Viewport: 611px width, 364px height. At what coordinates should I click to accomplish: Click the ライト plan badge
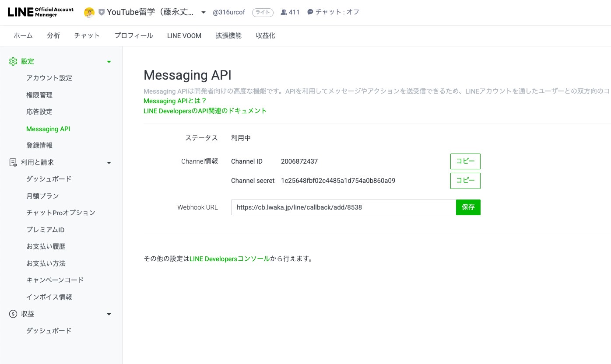point(263,12)
